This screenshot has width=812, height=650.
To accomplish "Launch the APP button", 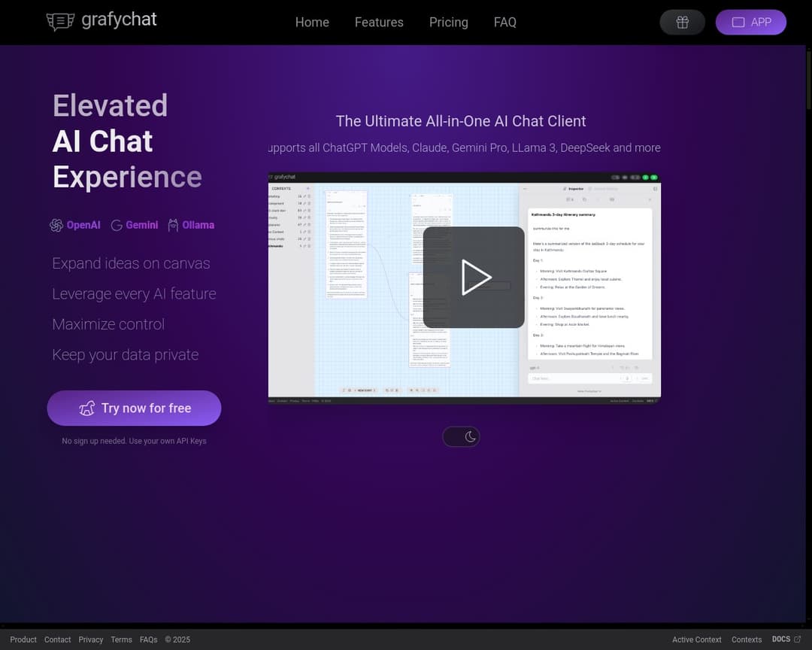I will tap(751, 23).
